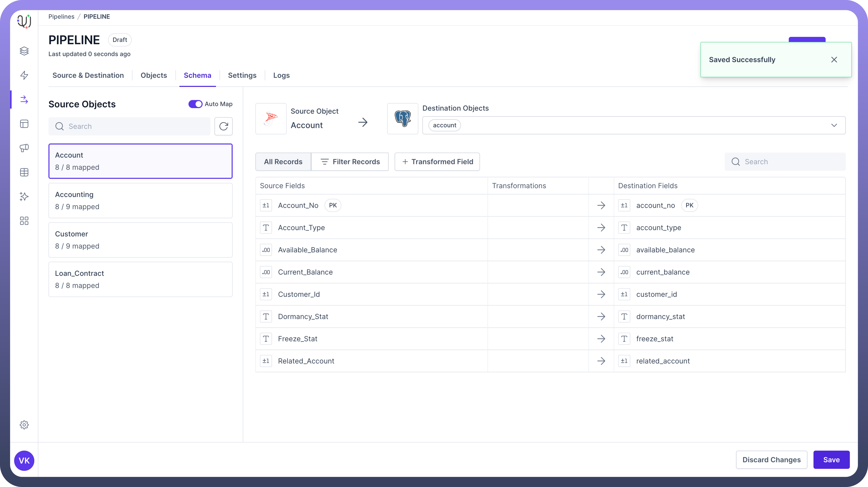Image resolution: width=868 pixels, height=487 pixels.
Task: Toggle the Auto Map switch
Action: tap(195, 104)
